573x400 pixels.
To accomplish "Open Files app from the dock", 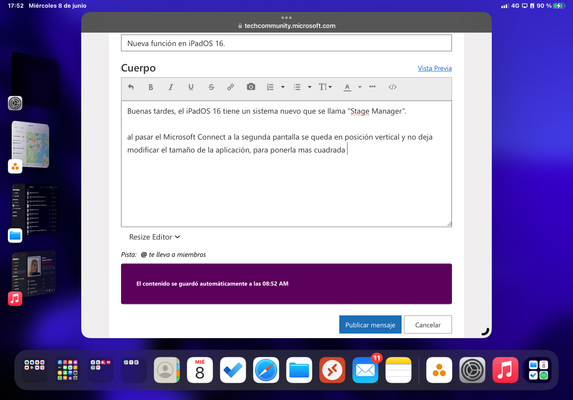I will point(299,370).
